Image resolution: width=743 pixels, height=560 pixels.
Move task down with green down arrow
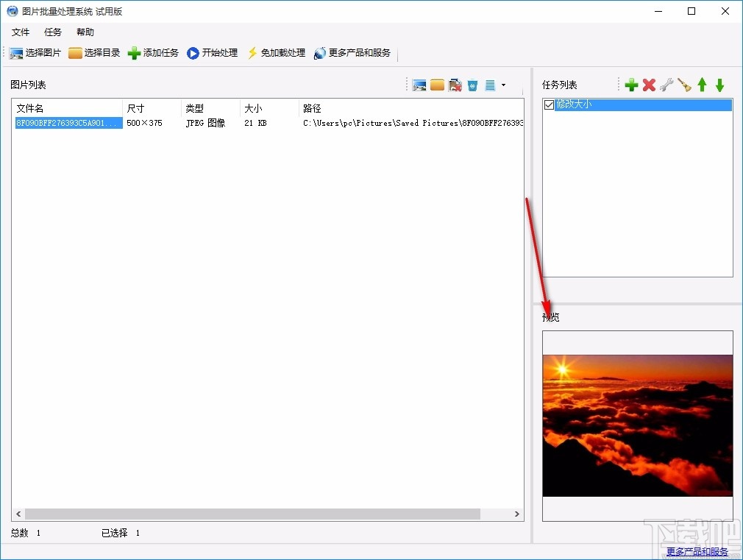tap(719, 85)
